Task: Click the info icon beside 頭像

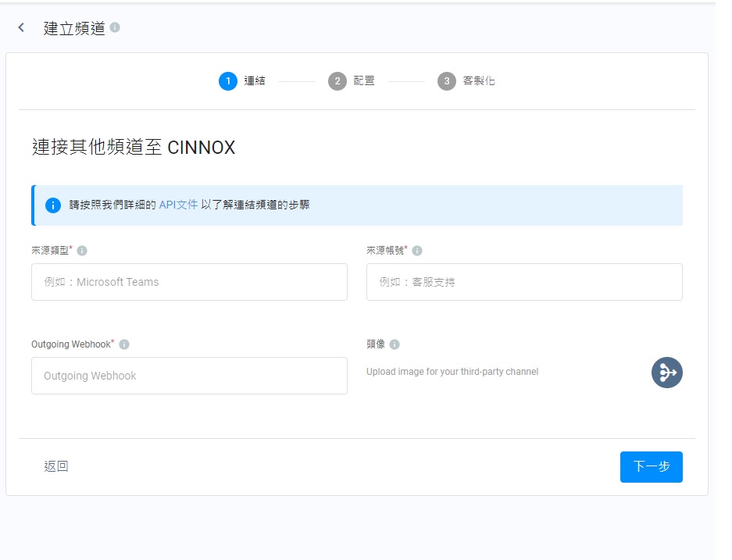Action: (395, 344)
